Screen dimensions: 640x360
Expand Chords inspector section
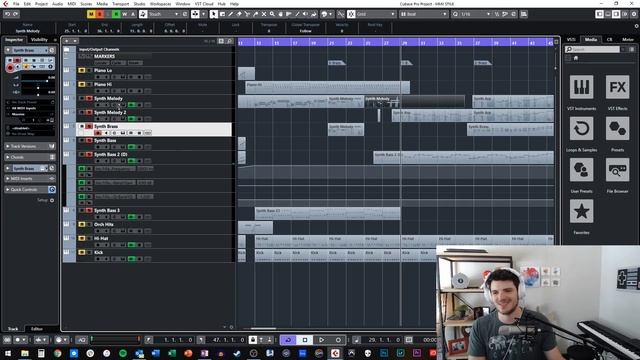[30, 157]
